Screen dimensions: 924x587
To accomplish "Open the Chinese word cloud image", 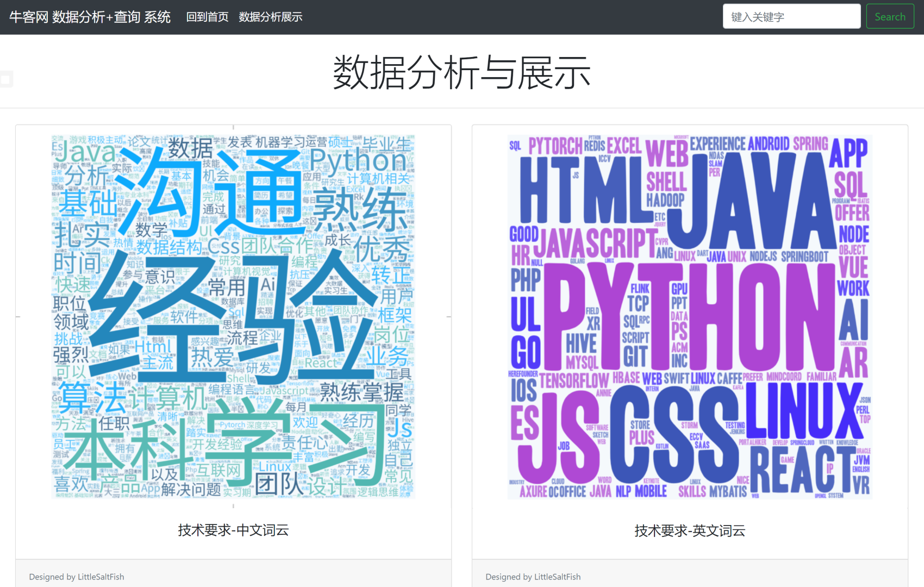I will tap(233, 316).
